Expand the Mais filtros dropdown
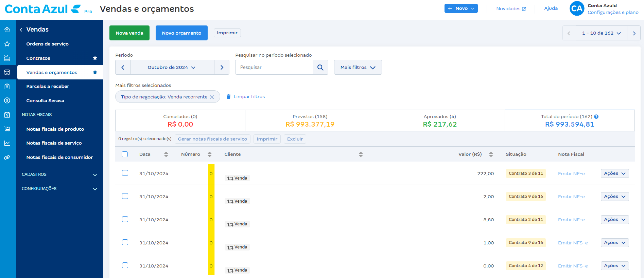Viewport: 644px width, 278px height. 358,67
